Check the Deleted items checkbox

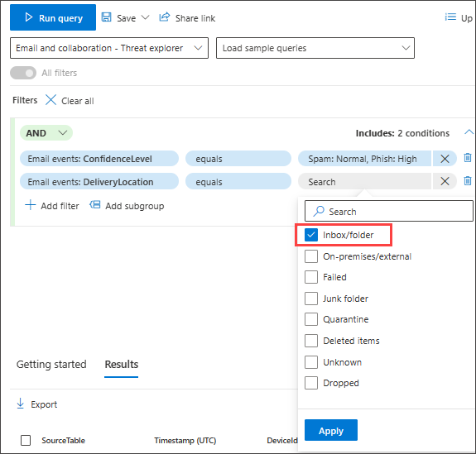coord(311,341)
